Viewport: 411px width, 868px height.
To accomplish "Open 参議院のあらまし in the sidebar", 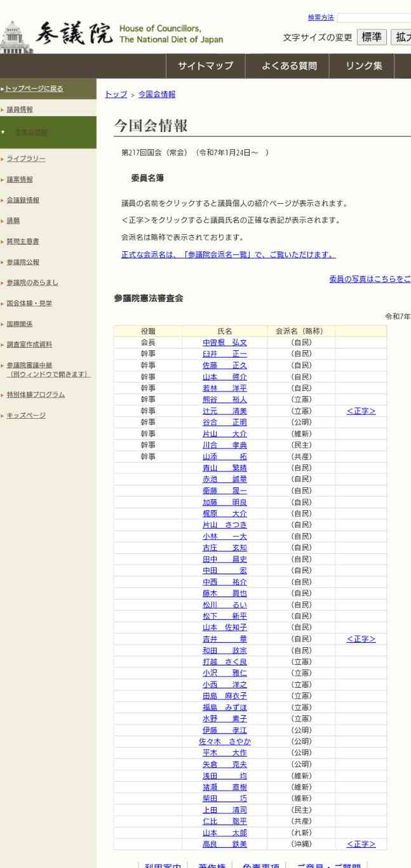I will pyautogui.click(x=32, y=282).
